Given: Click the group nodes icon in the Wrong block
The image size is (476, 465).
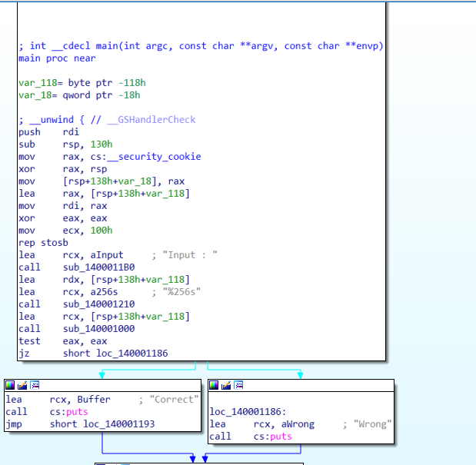Looking at the screenshot, I should (238, 385).
